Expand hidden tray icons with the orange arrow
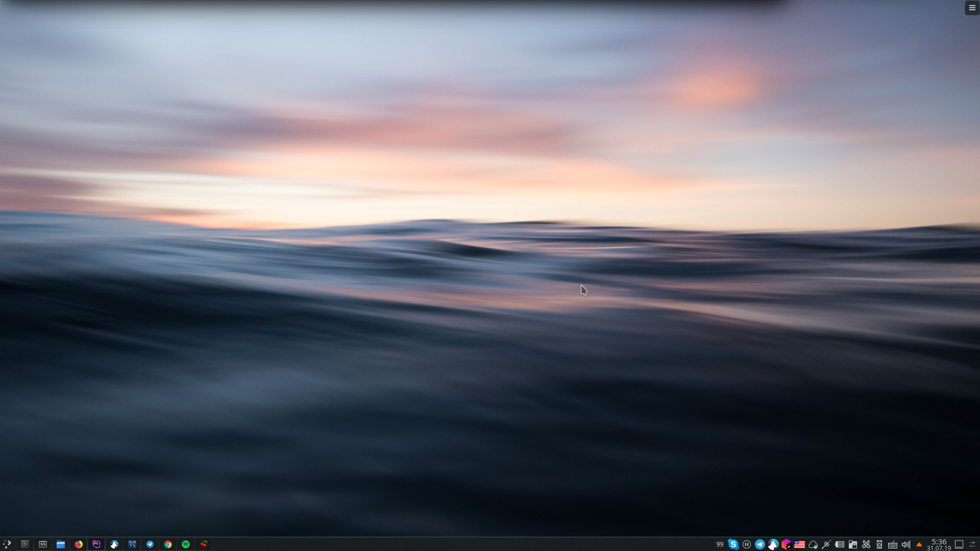Image resolution: width=980 pixels, height=551 pixels. click(919, 544)
